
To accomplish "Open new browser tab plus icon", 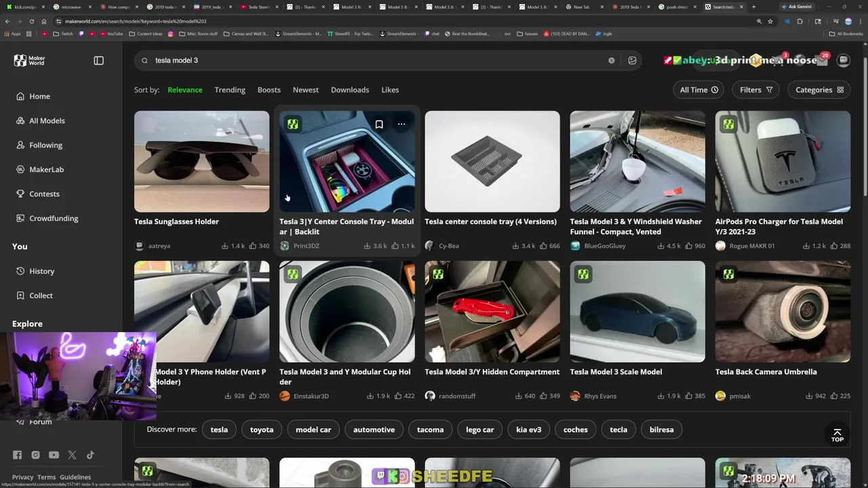I will (753, 7).
